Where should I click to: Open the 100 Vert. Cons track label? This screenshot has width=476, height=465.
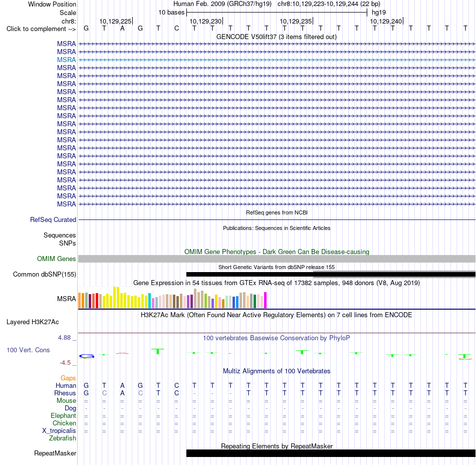pos(28,350)
